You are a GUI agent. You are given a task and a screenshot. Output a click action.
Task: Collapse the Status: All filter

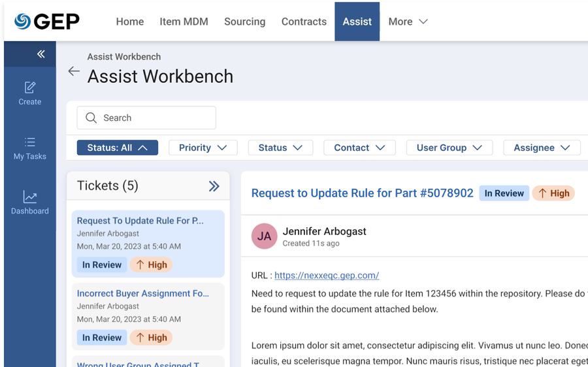click(118, 148)
